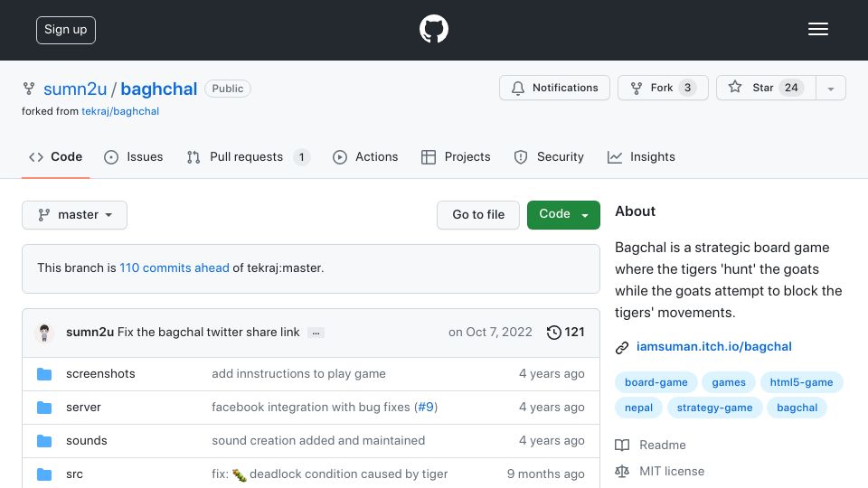This screenshot has width=868, height=488.
Task: Open 'add innstructions to play game' commit
Action: pos(298,373)
